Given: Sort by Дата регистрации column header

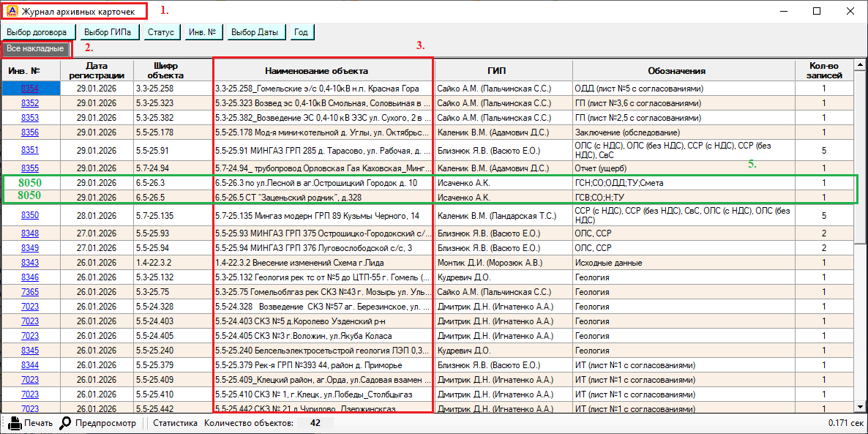Looking at the screenshot, I should coord(97,70).
